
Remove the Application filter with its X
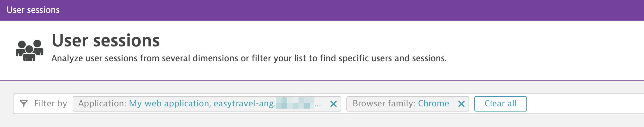(x=334, y=104)
